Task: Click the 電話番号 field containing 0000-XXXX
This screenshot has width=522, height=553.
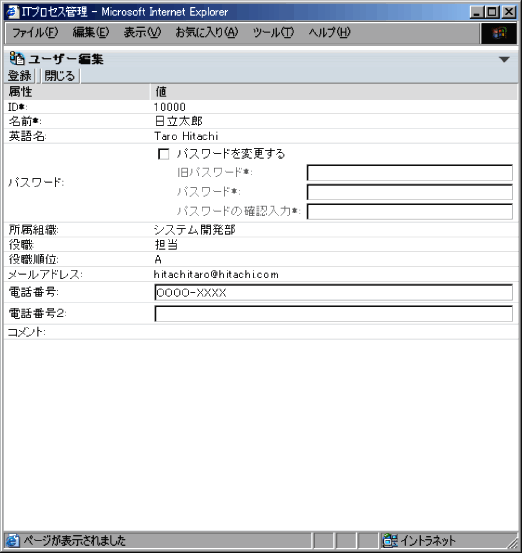Action: pyautogui.click(x=333, y=293)
